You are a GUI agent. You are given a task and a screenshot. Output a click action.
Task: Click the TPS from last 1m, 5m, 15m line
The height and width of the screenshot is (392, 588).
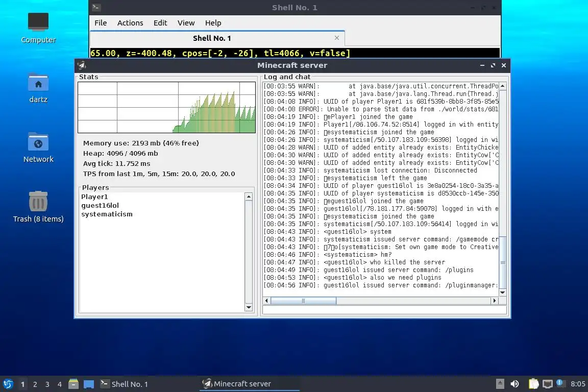click(159, 174)
